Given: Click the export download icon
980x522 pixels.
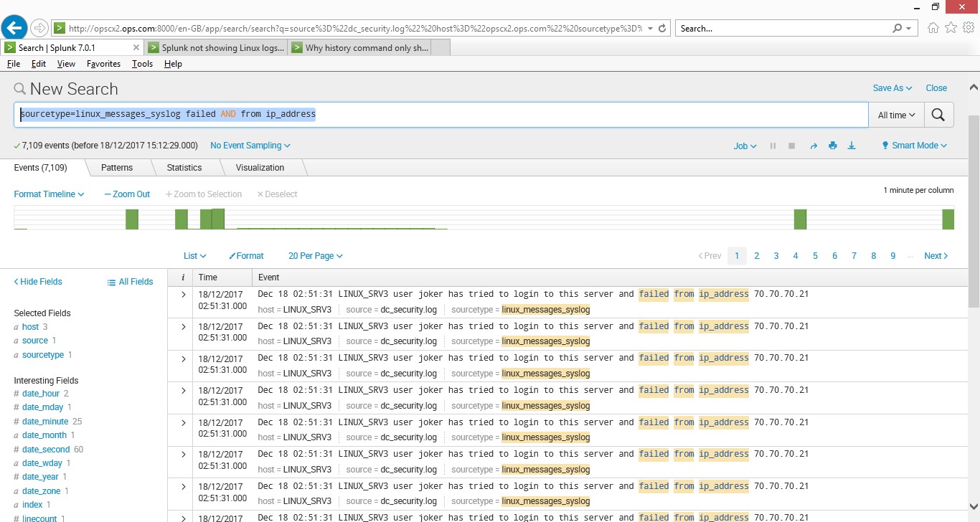Looking at the screenshot, I should 852,146.
